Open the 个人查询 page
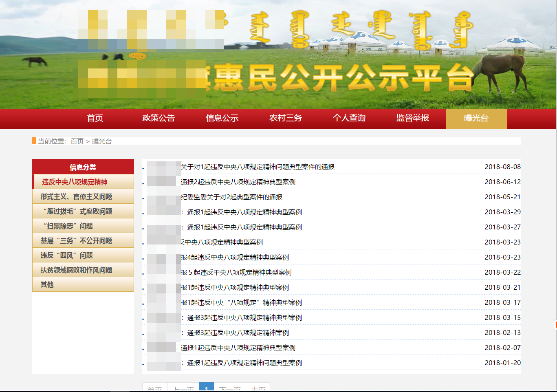This screenshot has height=392, width=557. point(349,118)
